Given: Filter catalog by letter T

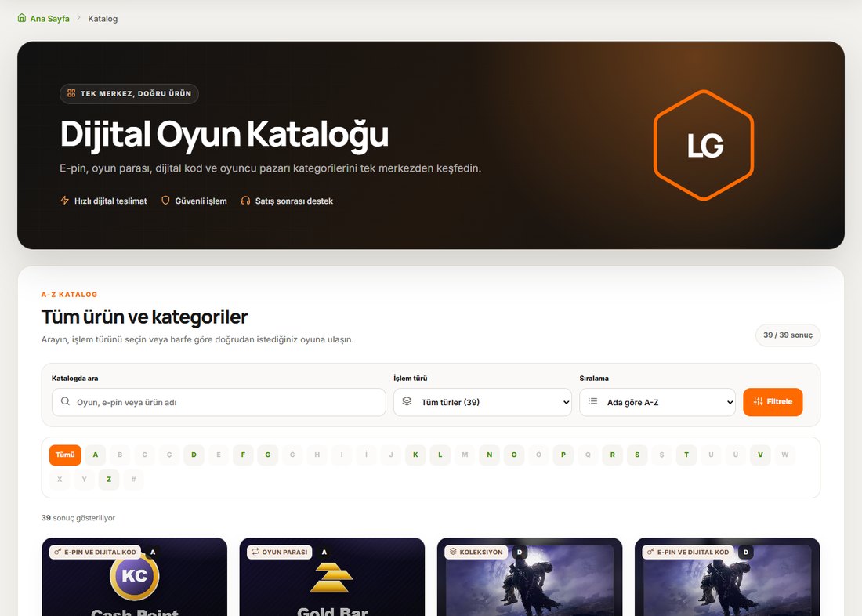Looking at the screenshot, I should pos(686,455).
